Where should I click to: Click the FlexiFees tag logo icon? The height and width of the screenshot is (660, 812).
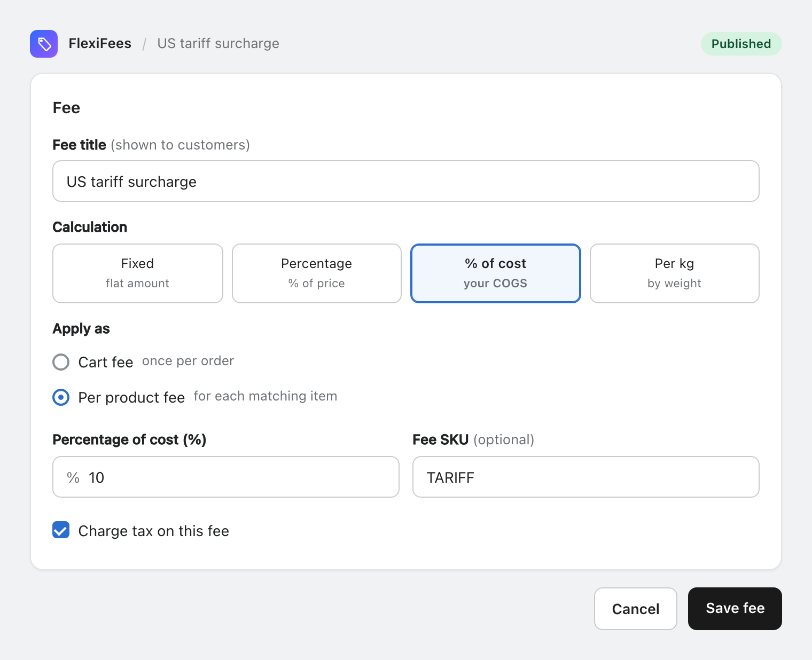pyautogui.click(x=44, y=44)
